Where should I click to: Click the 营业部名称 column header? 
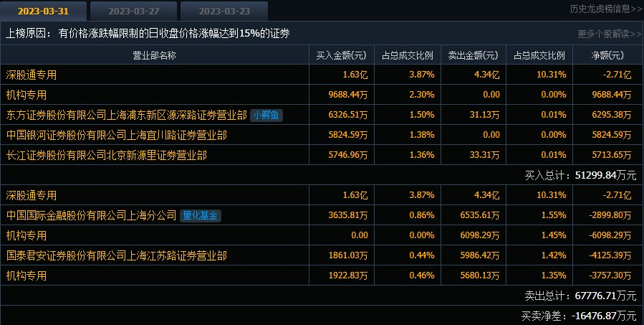tap(155, 55)
